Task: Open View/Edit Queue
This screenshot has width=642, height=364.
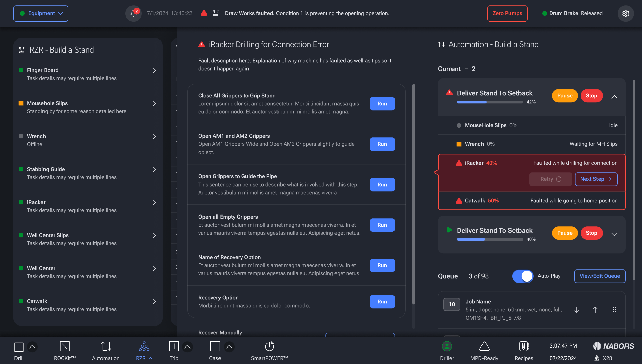Action: pos(600,276)
